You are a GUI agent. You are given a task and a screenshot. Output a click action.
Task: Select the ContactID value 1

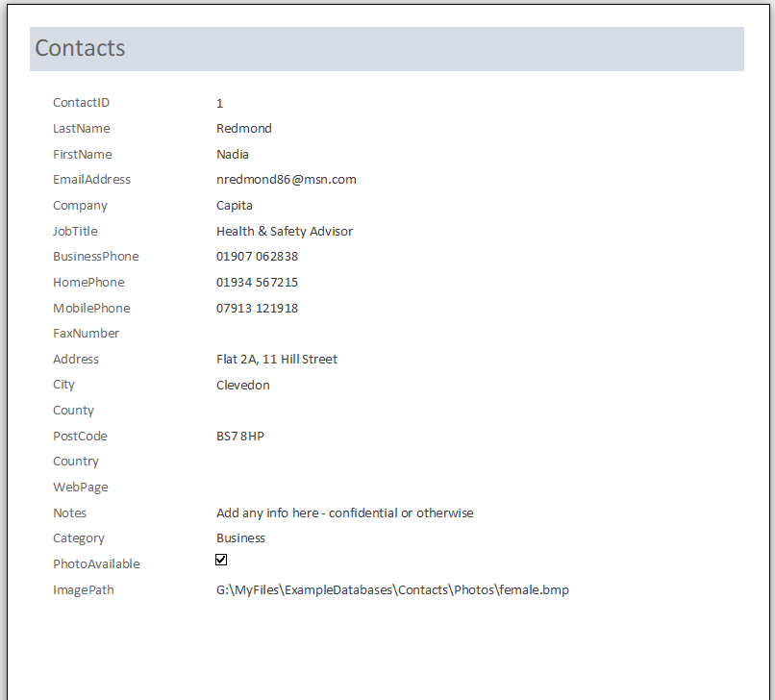(x=219, y=103)
